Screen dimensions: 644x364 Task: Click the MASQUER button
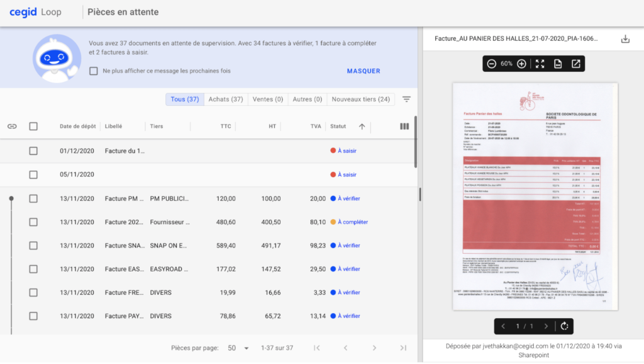tap(364, 71)
